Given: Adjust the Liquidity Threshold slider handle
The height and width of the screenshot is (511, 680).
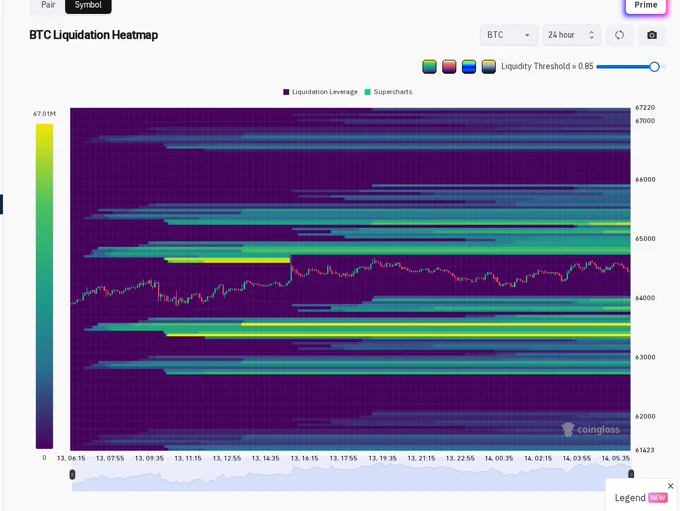Looking at the screenshot, I should coord(654,66).
